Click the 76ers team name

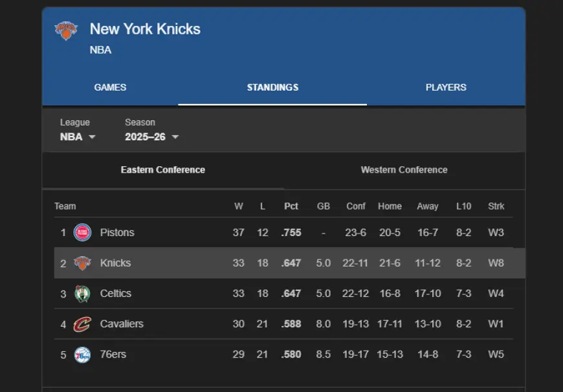pyautogui.click(x=113, y=354)
